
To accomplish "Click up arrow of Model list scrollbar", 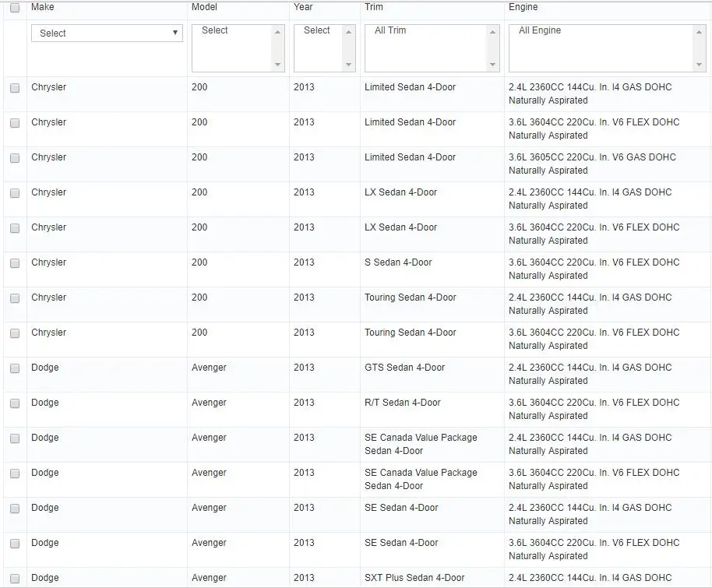I will pos(277,32).
